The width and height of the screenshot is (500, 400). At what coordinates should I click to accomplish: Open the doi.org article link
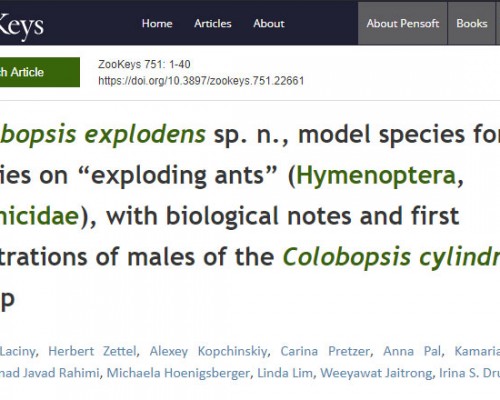coord(201,81)
